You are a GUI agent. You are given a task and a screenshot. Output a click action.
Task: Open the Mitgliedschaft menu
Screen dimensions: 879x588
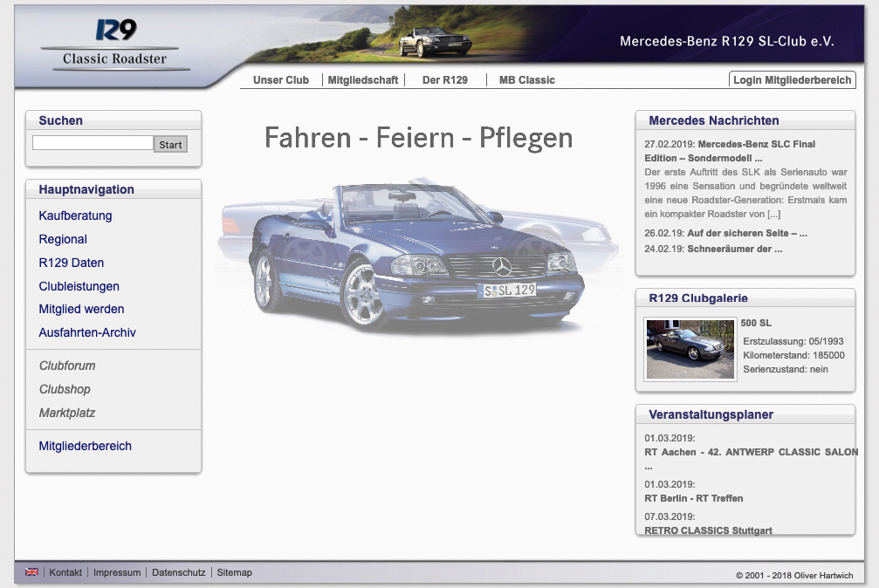click(x=363, y=80)
